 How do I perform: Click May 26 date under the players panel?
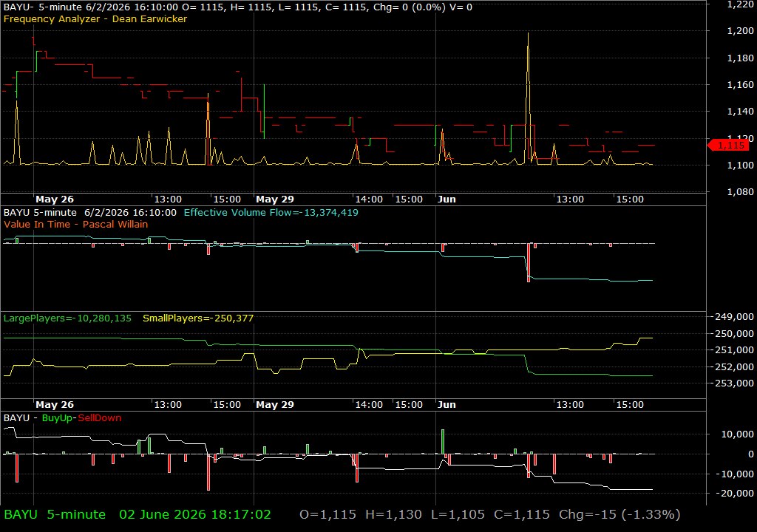tap(55, 405)
